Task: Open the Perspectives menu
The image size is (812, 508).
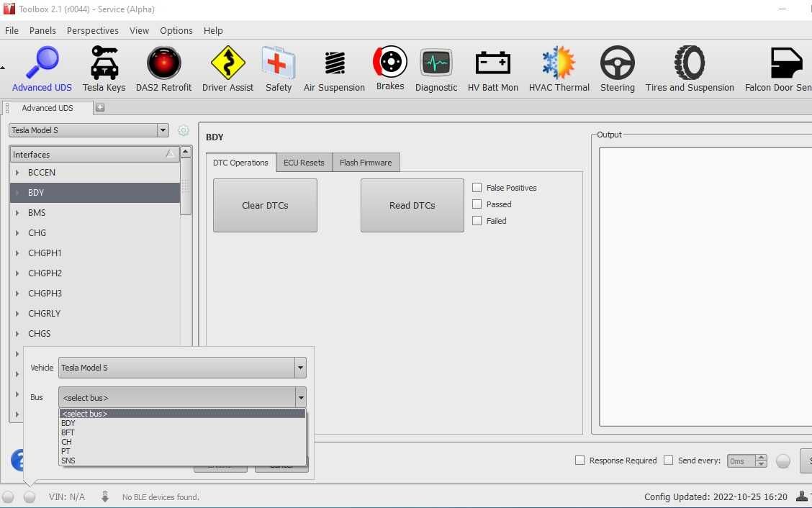Action: click(93, 30)
